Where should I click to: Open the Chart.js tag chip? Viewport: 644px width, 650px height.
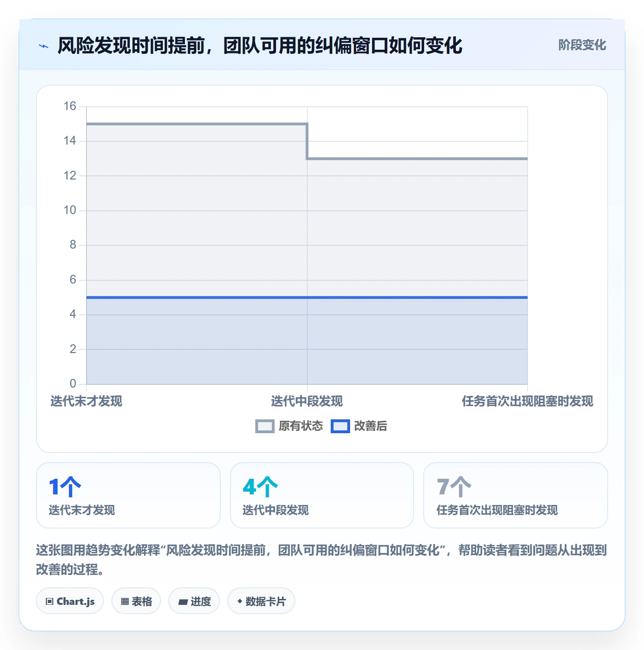tap(70, 601)
